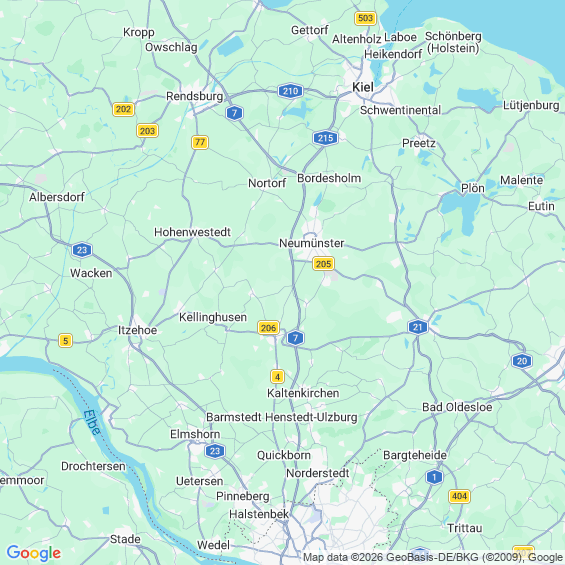The image size is (565, 565).
Task: Click the A215 highway shield south of Kiel
Action: pyautogui.click(x=325, y=138)
